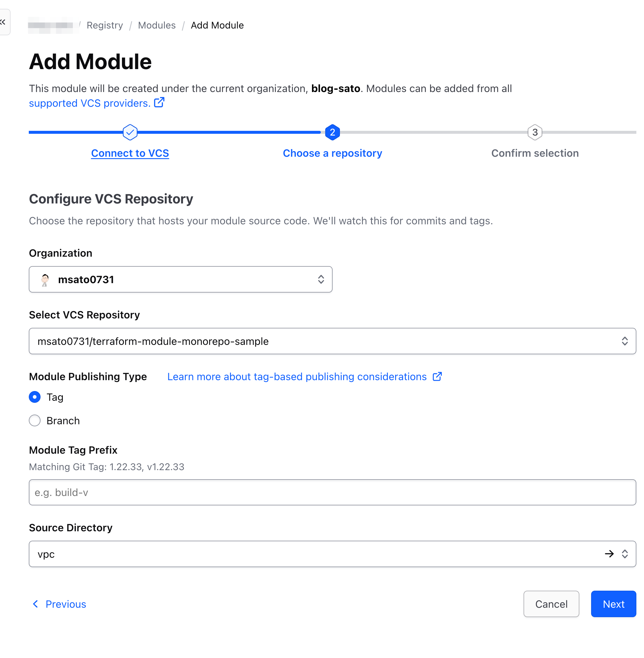644x658 pixels.
Task: Navigate to Registry in the breadcrumb
Action: click(105, 25)
